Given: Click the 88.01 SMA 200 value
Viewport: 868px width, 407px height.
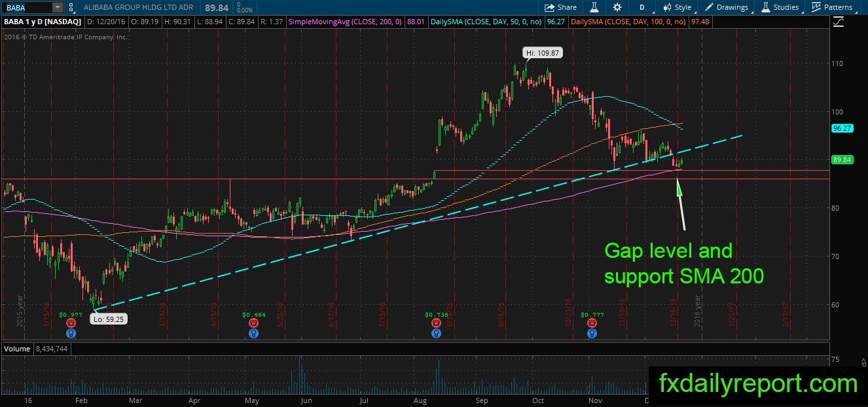Looking at the screenshot, I should tap(416, 22).
